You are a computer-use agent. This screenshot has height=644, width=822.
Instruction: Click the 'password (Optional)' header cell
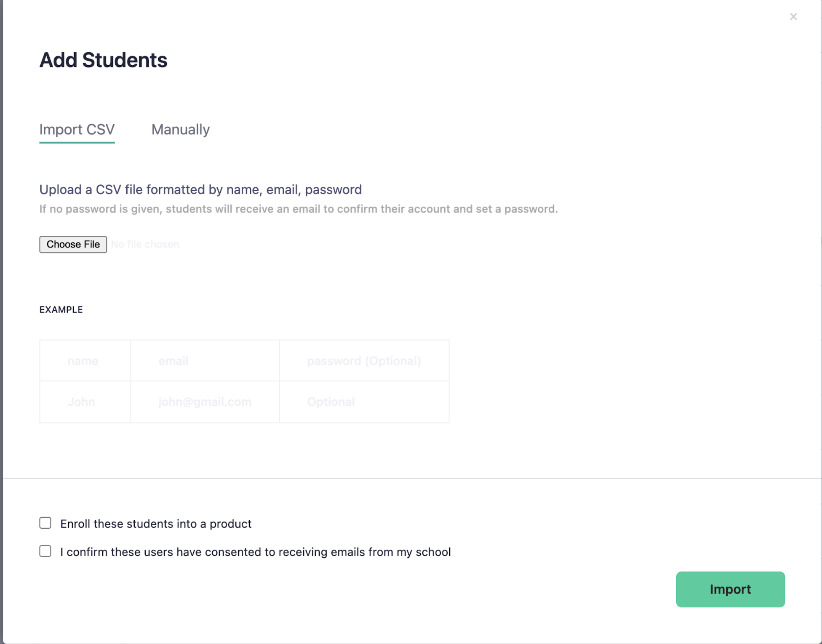pos(364,361)
